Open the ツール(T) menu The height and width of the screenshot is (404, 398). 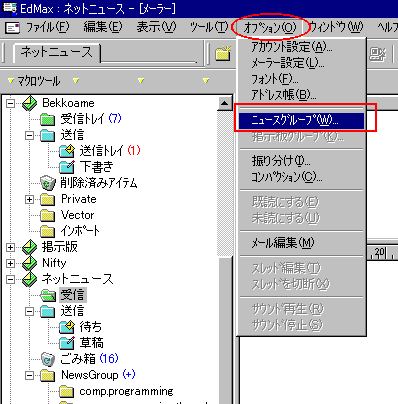tap(209, 27)
